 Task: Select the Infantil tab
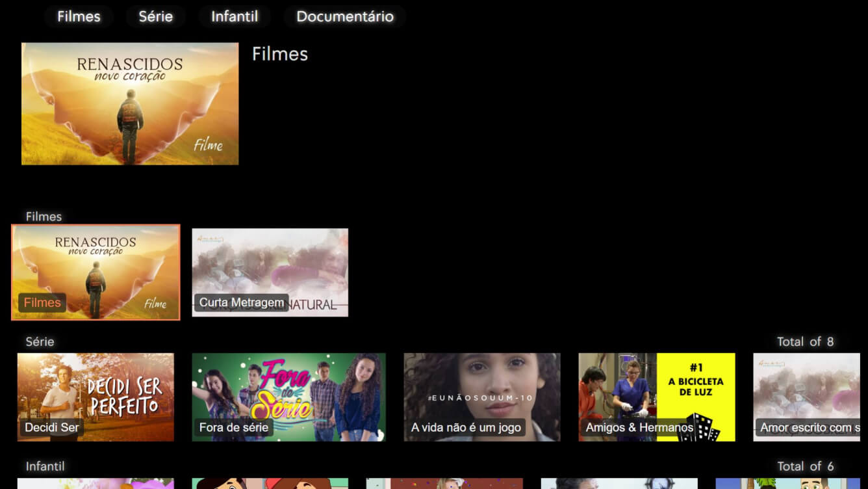(234, 17)
